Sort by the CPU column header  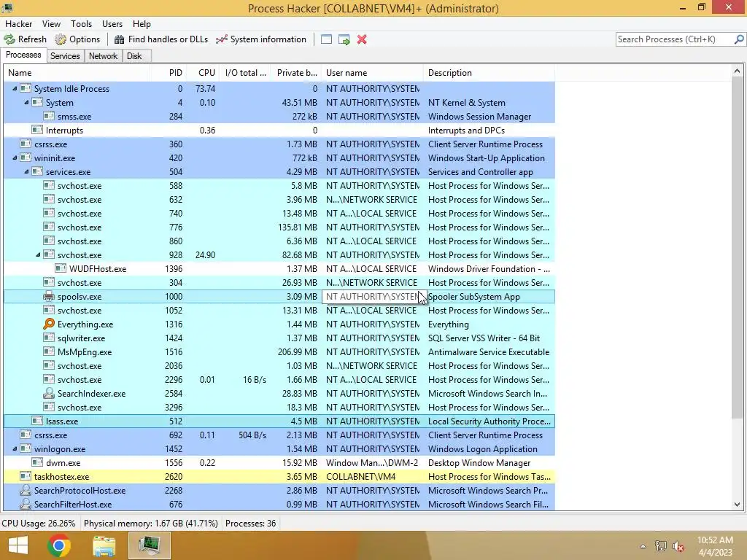[x=203, y=73]
